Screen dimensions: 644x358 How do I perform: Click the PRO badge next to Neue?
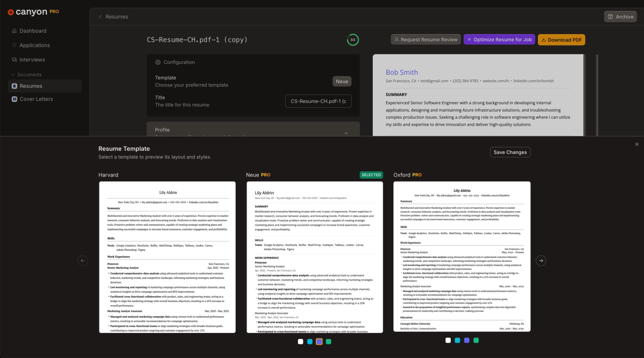(x=266, y=175)
